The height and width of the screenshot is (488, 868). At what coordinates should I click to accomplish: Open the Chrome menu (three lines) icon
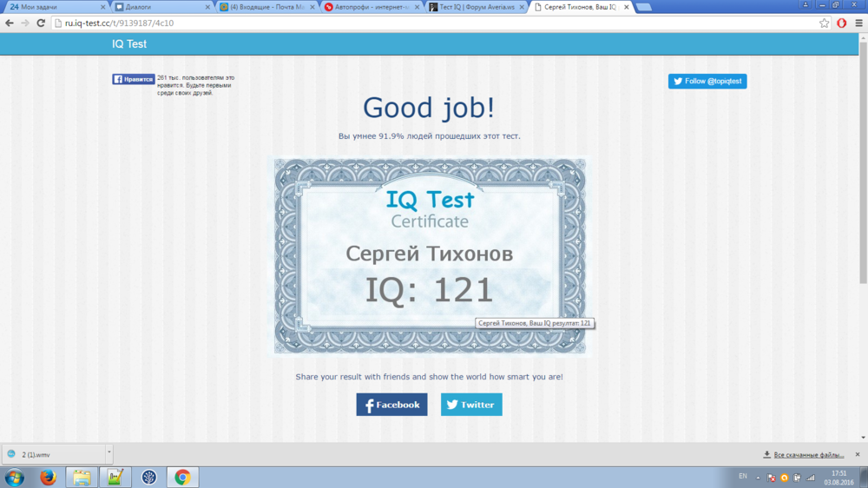857,23
